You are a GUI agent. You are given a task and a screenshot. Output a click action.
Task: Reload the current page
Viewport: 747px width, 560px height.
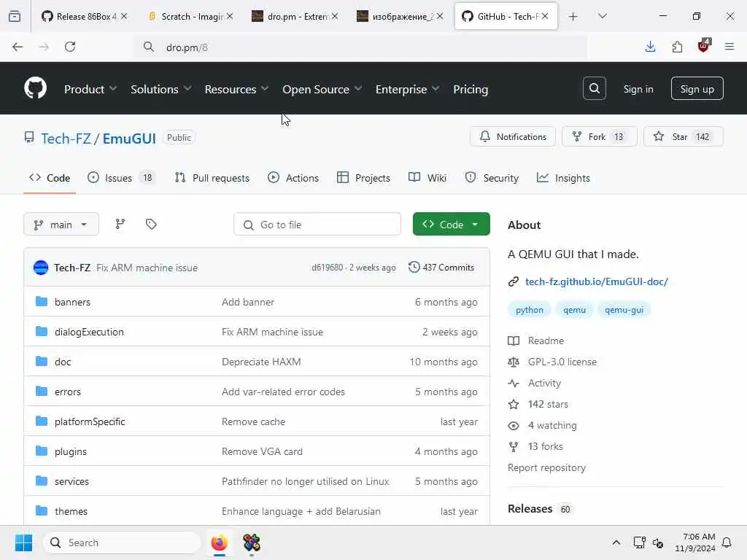70,47
